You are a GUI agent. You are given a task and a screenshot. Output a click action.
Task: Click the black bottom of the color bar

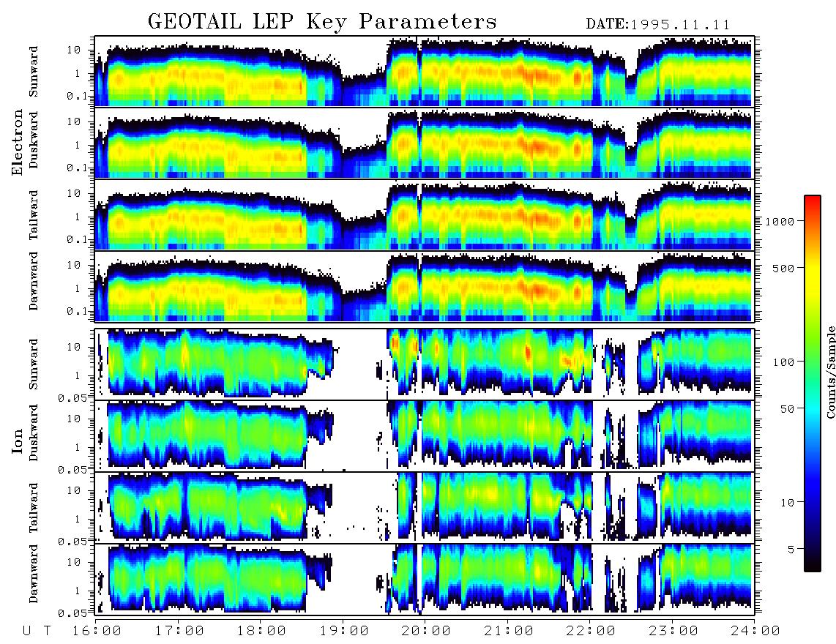(x=813, y=566)
